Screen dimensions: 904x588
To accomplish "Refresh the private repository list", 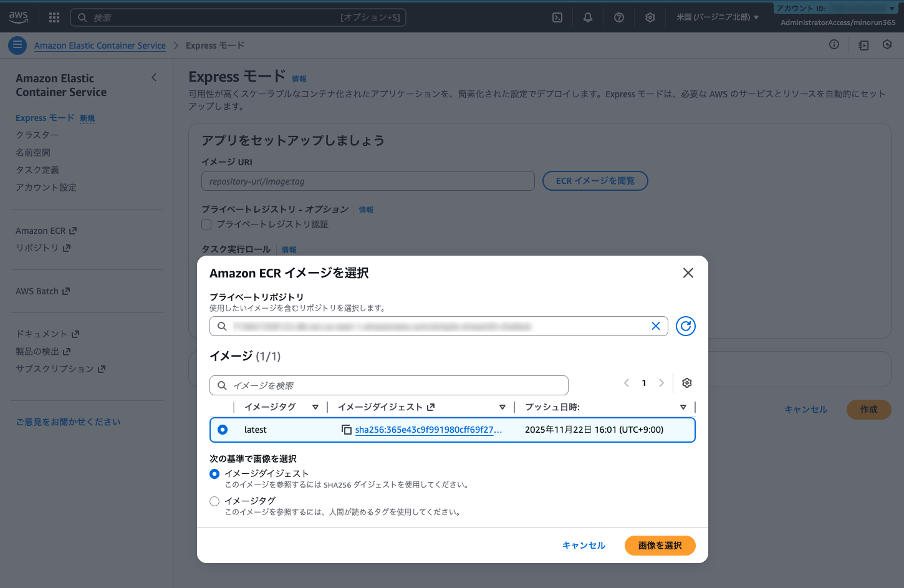I will pos(686,325).
